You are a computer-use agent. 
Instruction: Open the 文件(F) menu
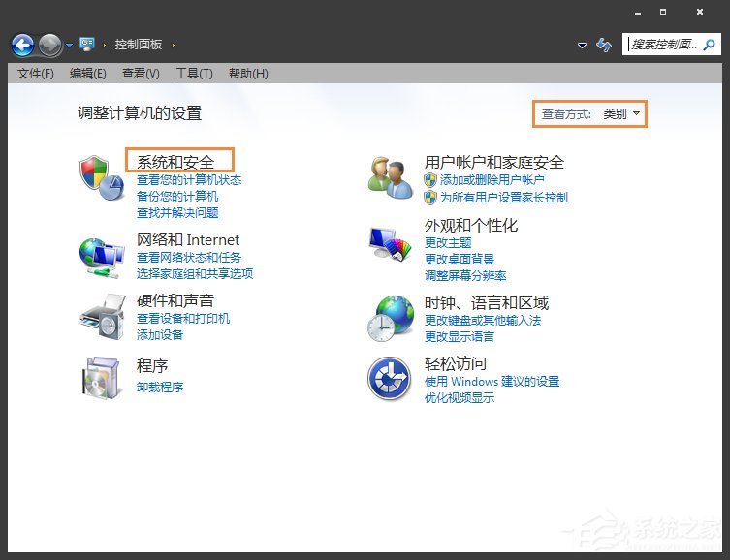click(35, 74)
